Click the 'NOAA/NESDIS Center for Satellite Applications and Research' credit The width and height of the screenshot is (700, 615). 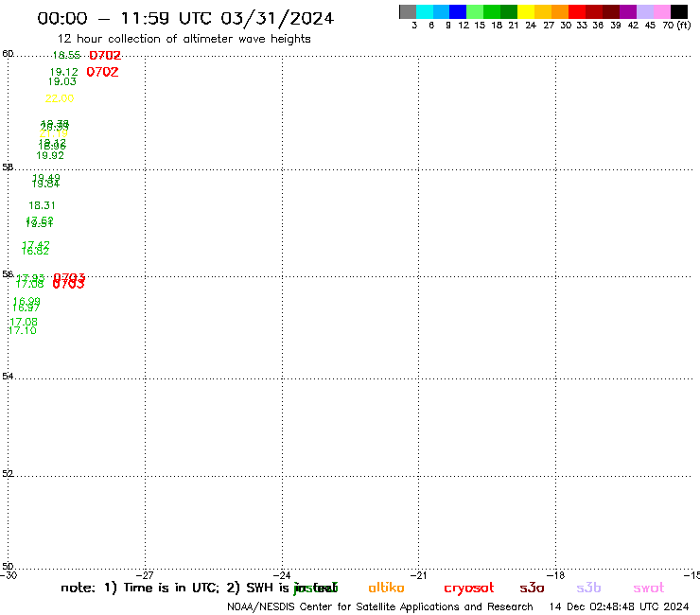(380, 606)
